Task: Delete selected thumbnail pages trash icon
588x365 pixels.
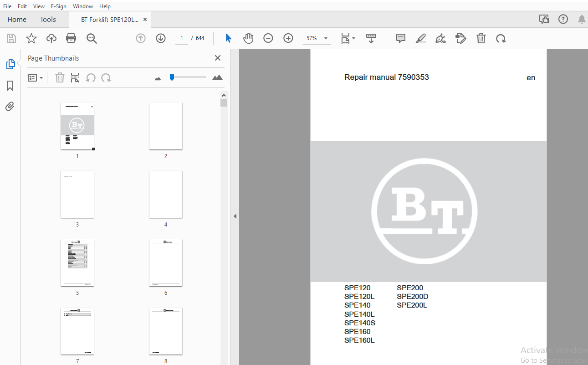Action: click(x=60, y=78)
